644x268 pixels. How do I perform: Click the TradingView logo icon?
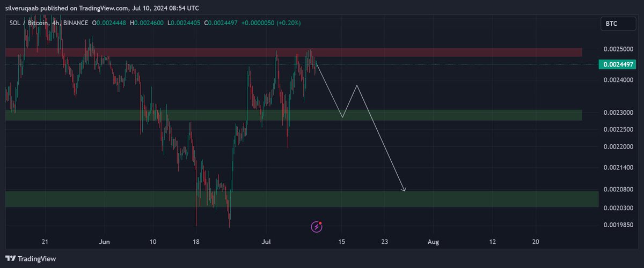[11, 258]
